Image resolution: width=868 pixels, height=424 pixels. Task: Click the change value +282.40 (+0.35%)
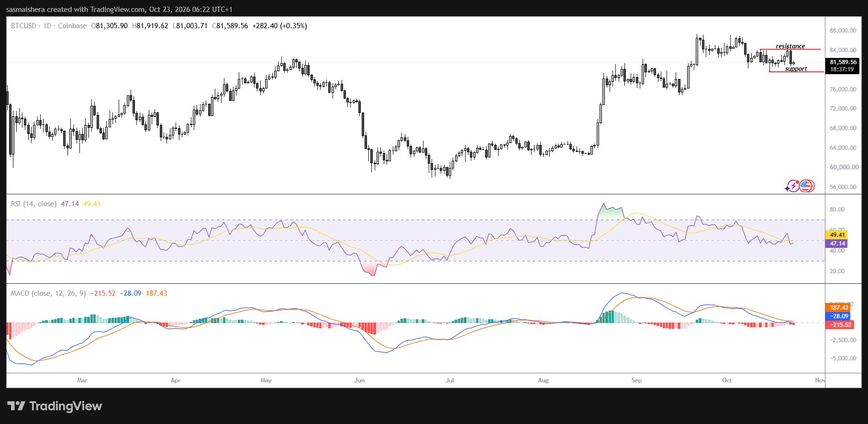coord(280,26)
